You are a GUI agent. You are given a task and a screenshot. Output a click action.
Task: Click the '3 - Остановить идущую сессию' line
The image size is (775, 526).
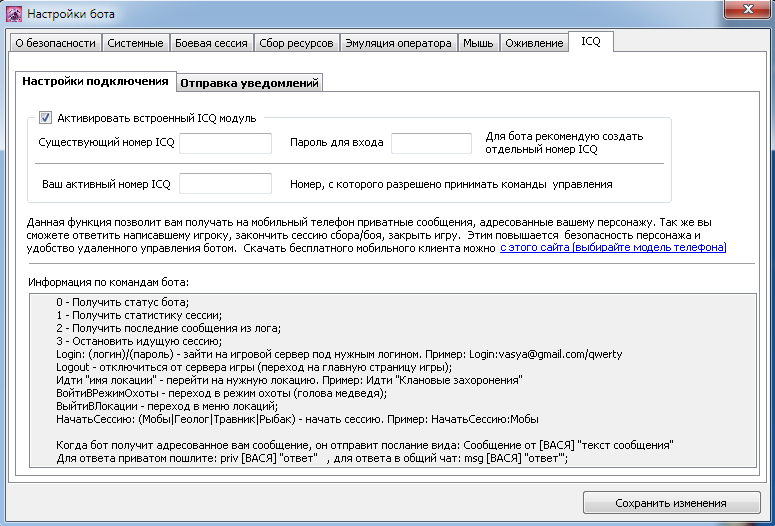pyautogui.click(x=139, y=341)
